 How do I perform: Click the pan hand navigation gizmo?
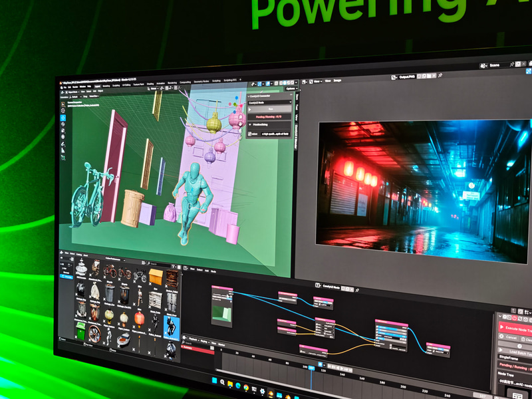tap(240, 124)
